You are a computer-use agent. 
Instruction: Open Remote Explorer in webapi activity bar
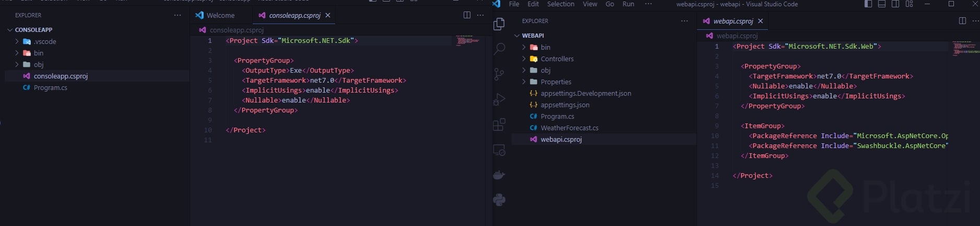point(499,150)
